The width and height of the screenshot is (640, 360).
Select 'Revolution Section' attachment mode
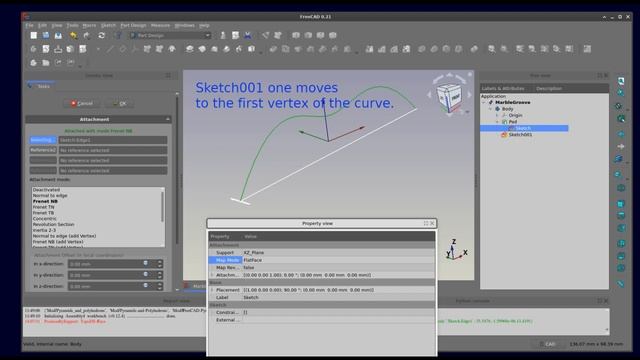point(53,224)
